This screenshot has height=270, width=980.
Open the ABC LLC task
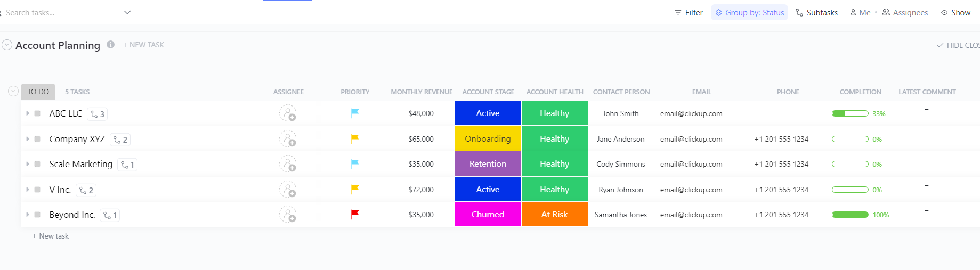coord(66,113)
